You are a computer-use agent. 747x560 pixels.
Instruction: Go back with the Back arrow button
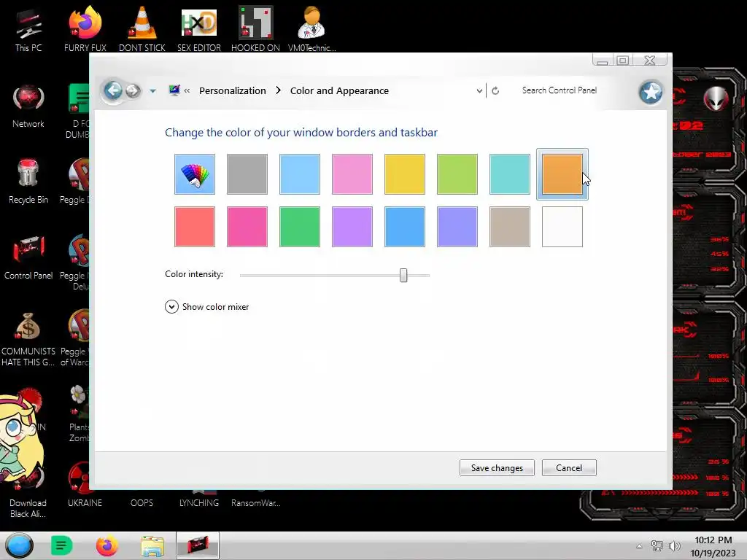click(113, 90)
